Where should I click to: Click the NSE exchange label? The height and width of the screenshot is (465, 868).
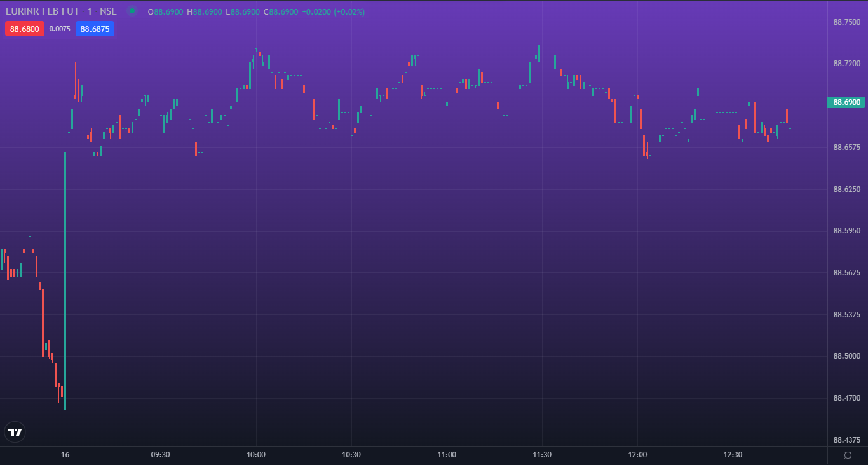(x=108, y=11)
